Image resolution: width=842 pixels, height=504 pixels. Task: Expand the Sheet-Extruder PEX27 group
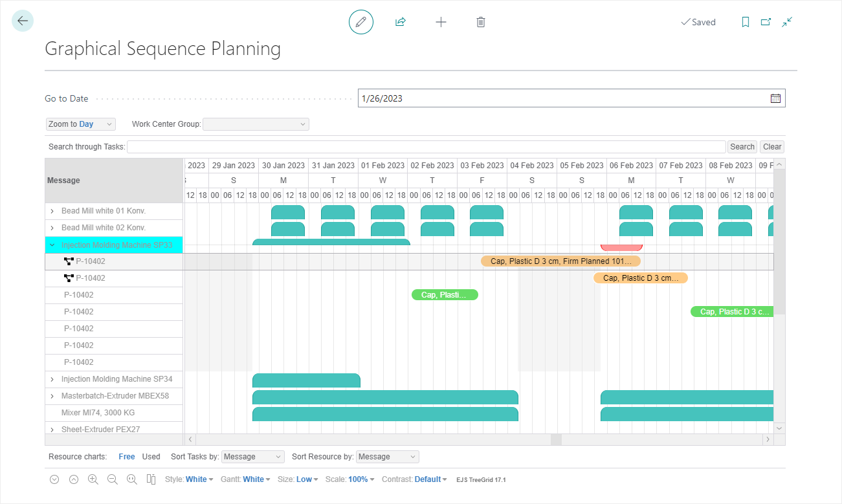point(52,429)
